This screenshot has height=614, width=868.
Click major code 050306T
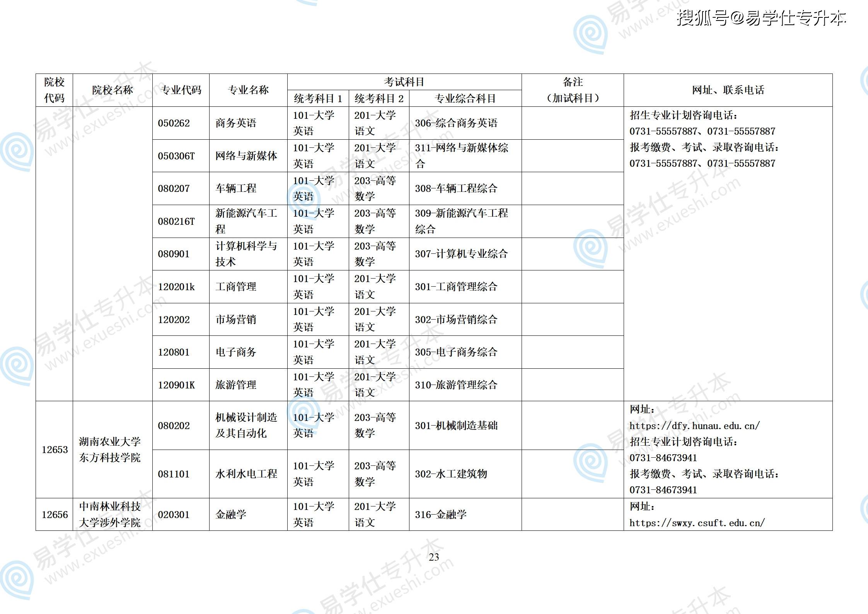click(181, 156)
